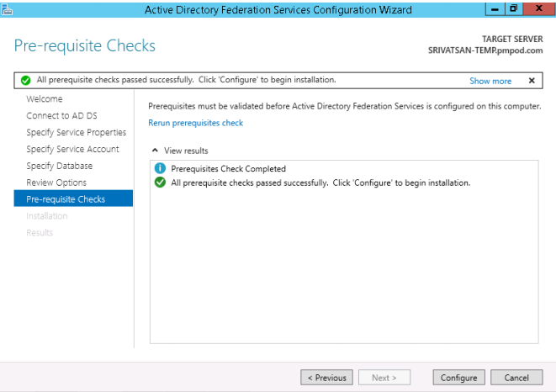Click the green check icon in results list

[x=160, y=183]
